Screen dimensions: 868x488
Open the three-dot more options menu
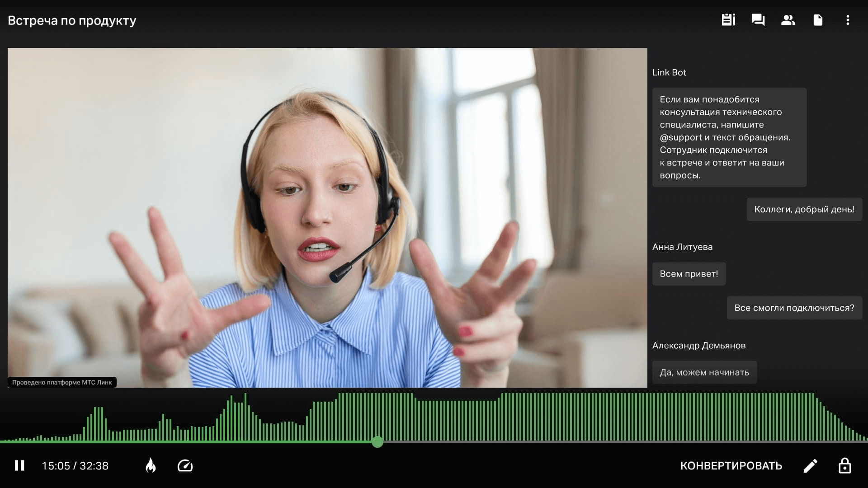pos(848,20)
